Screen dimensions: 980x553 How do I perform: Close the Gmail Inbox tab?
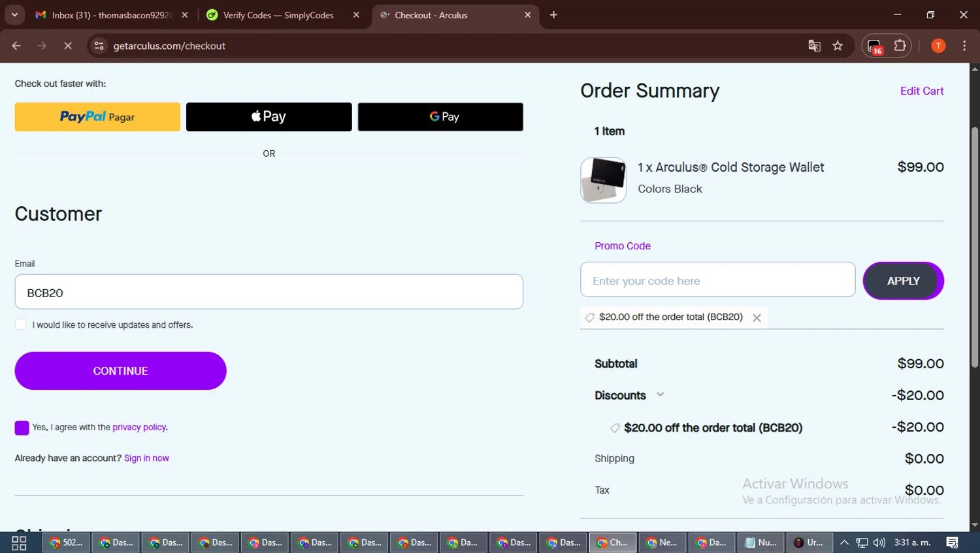[185, 15]
